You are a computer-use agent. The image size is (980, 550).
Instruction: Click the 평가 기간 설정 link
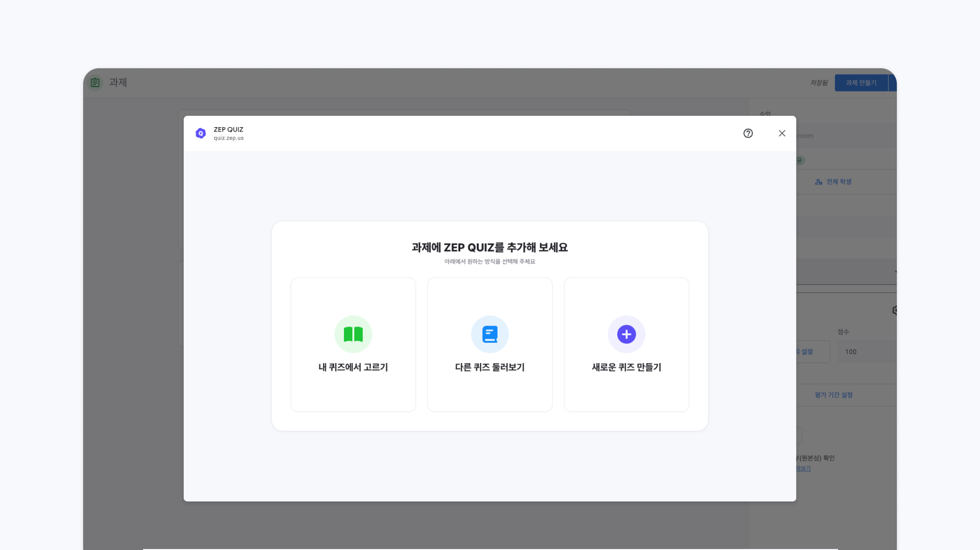pos(833,395)
